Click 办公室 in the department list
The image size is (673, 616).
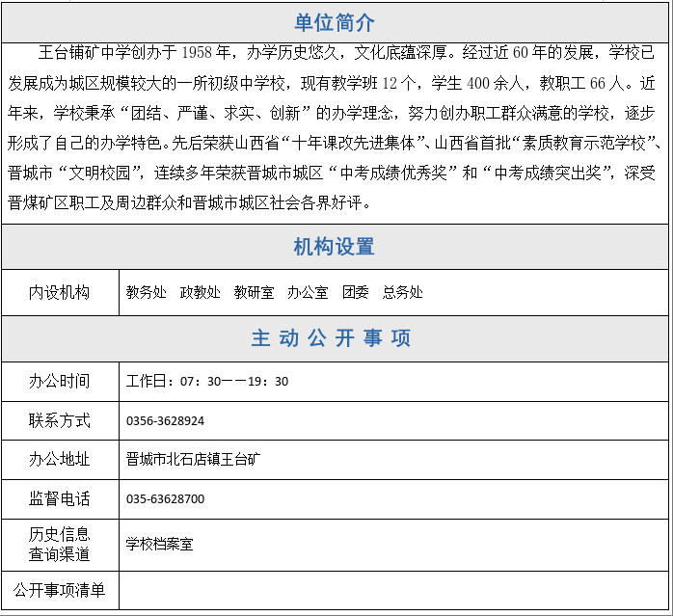pos(308,292)
